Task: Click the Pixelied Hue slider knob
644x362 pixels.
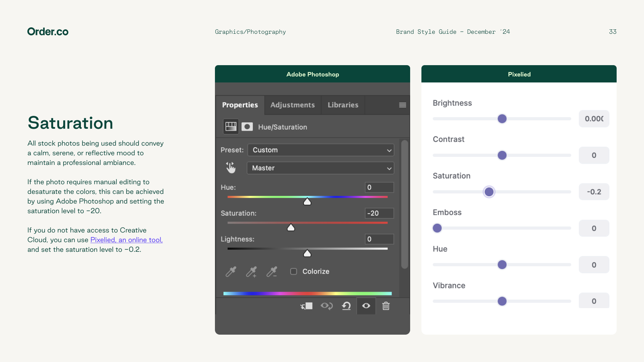Action: [x=502, y=265]
